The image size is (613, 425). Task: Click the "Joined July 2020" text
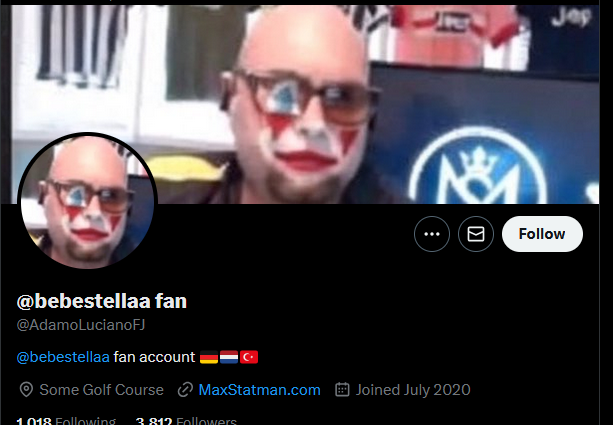[413, 390]
